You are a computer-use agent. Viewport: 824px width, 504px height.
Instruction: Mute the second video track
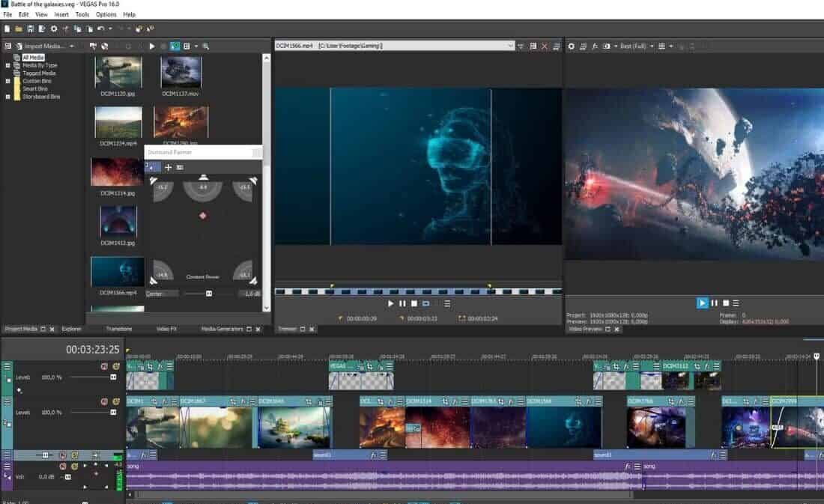coord(104,401)
